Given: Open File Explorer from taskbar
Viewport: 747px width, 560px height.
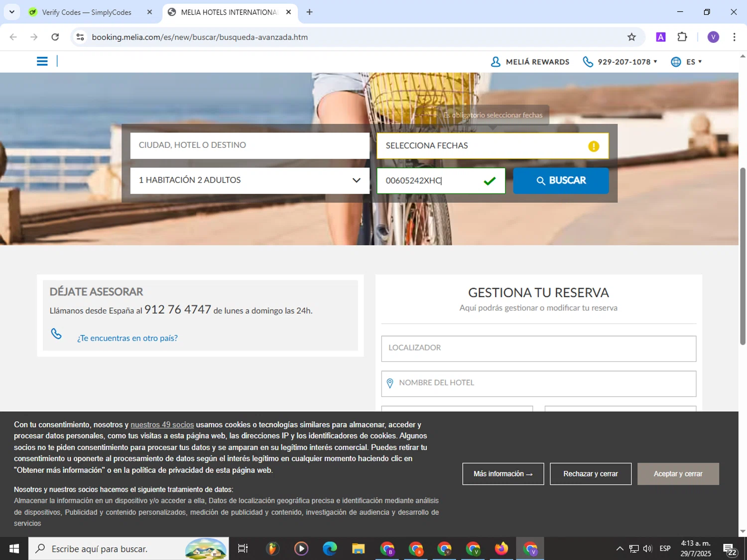Looking at the screenshot, I should click(x=359, y=549).
